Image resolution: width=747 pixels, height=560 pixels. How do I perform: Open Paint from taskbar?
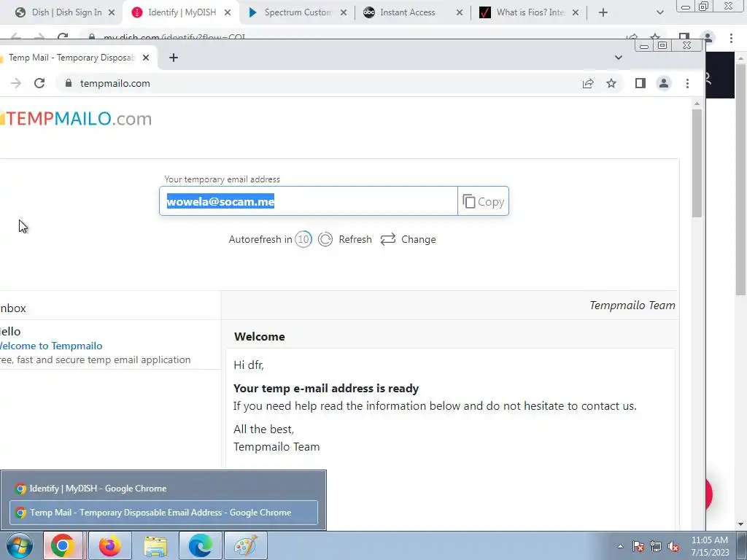tap(246, 545)
